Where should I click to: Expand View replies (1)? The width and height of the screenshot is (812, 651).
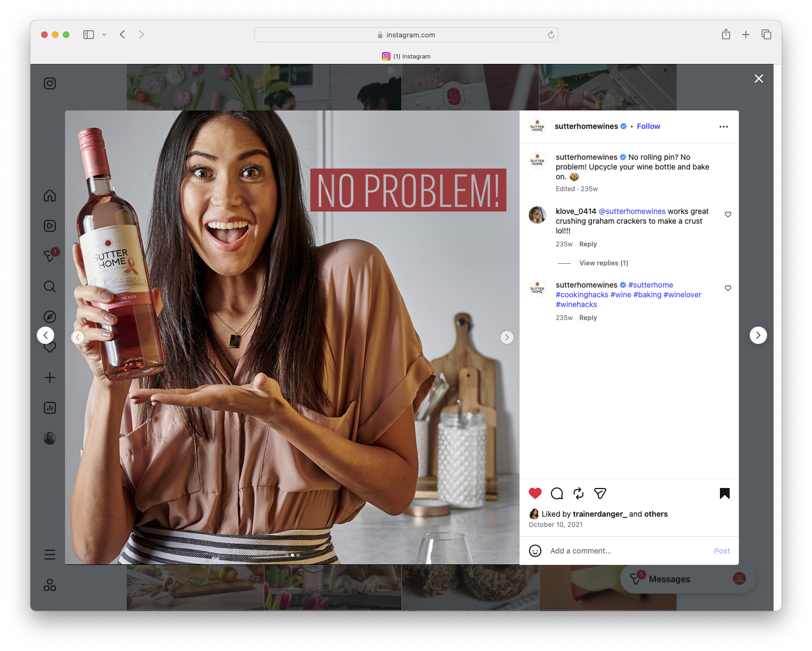coord(604,263)
